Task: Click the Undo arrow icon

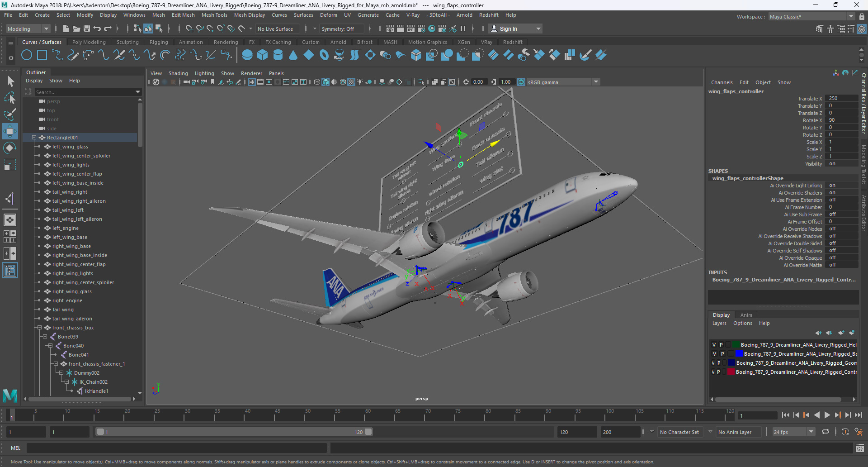Action: tap(97, 29)
